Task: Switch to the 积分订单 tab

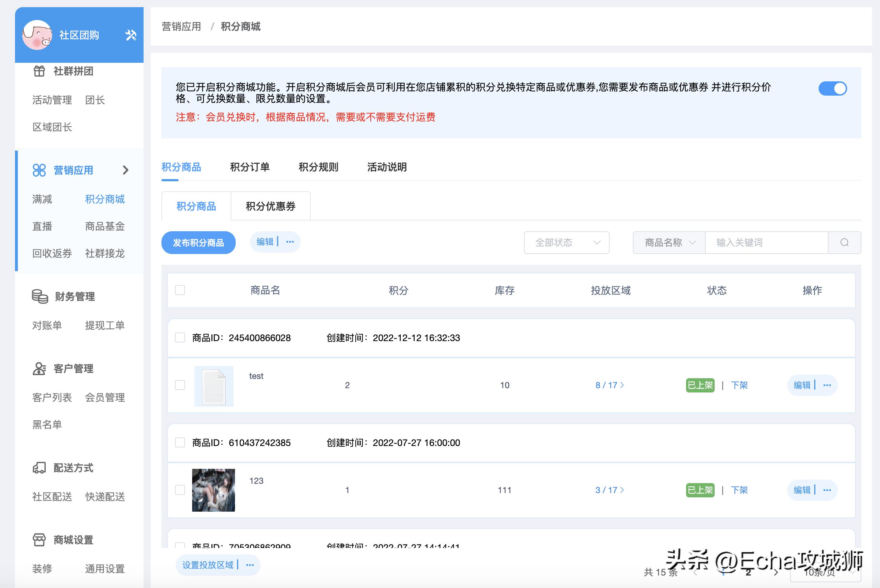Action: 250,167
